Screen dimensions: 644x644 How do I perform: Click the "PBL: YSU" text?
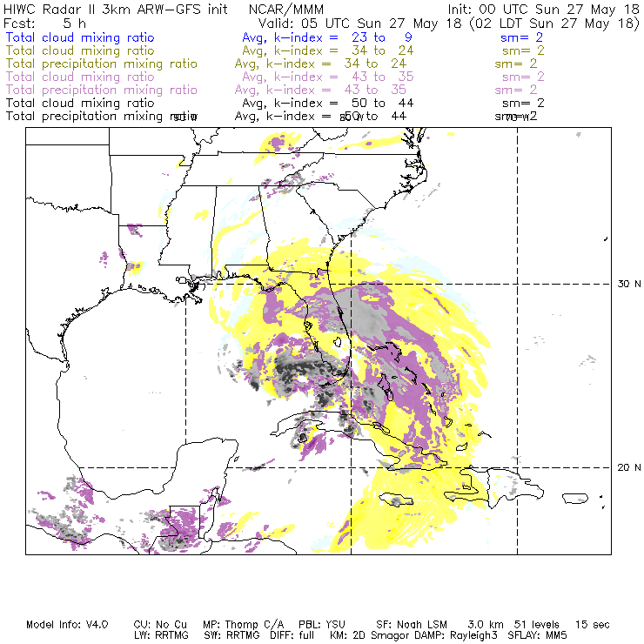(x=322, y=625)
